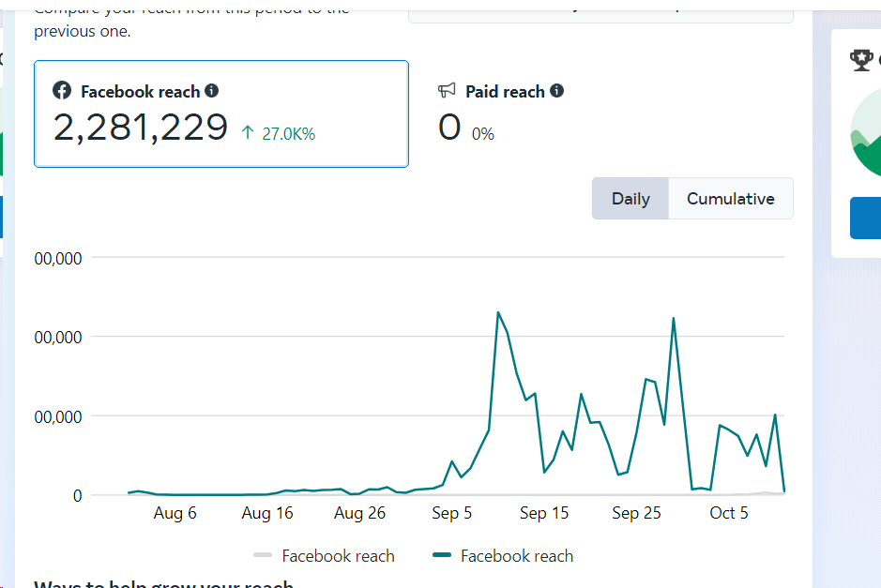881x588 pixels.
Task: Switch chart to Daily view
Action: click(630, 199)
